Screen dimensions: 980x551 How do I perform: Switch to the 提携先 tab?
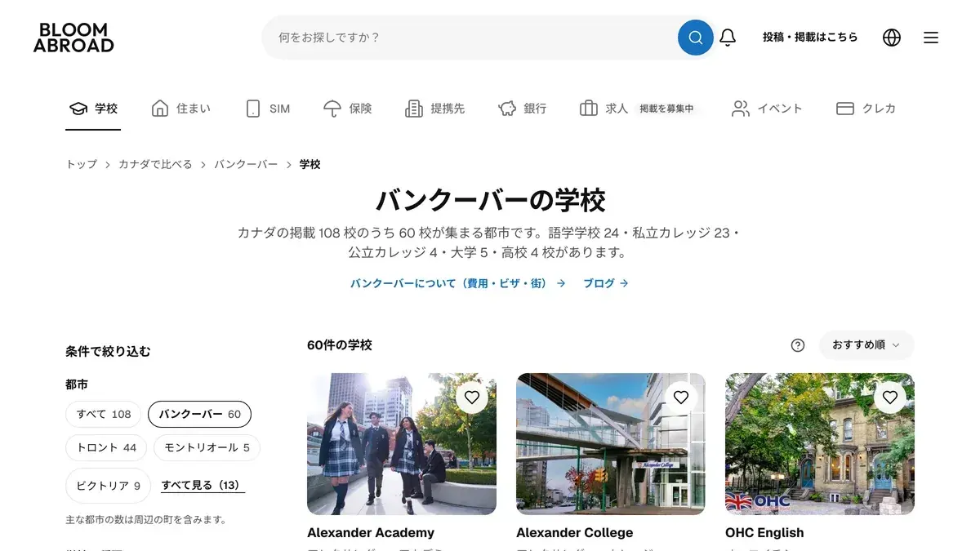click(435, 109)
